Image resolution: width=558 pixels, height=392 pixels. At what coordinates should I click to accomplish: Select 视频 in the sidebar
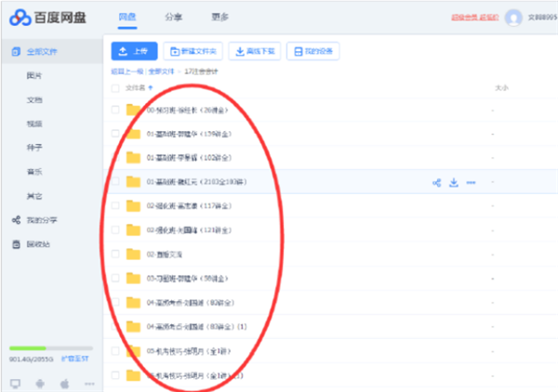[34, 124]
